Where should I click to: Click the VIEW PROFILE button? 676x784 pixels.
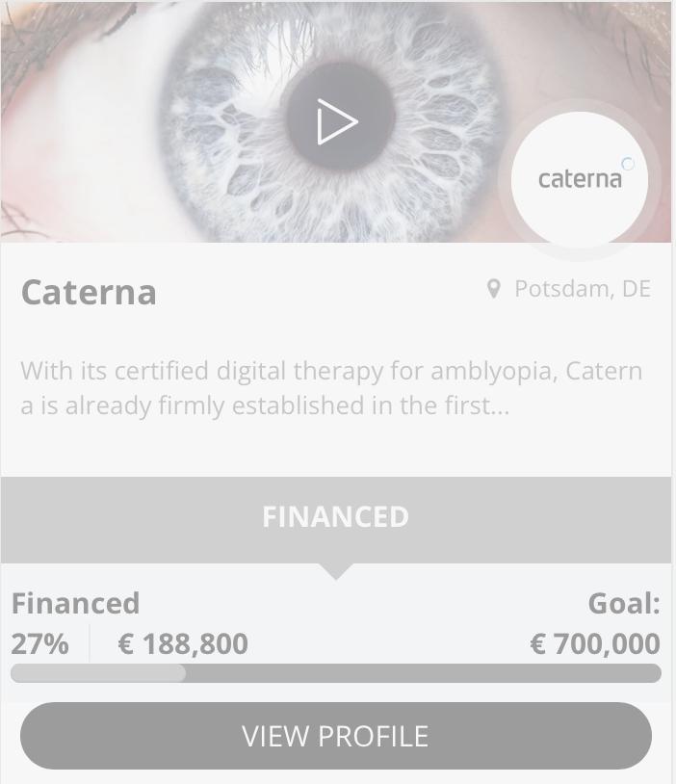[x=335, y=735]
